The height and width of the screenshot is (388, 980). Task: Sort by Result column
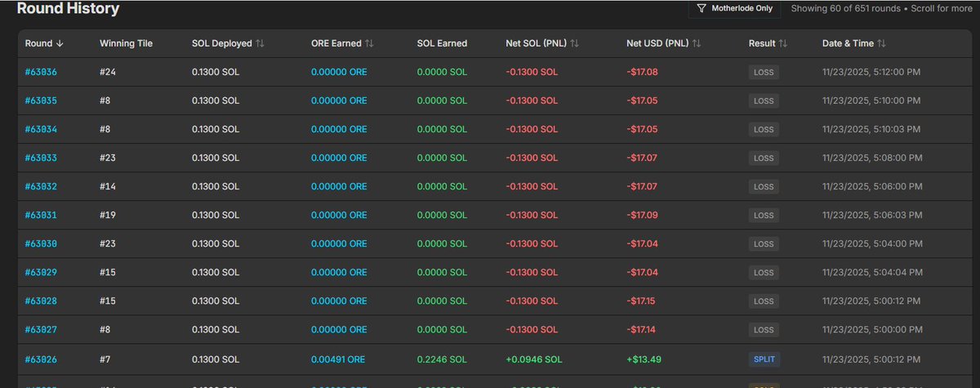[768, 43]
